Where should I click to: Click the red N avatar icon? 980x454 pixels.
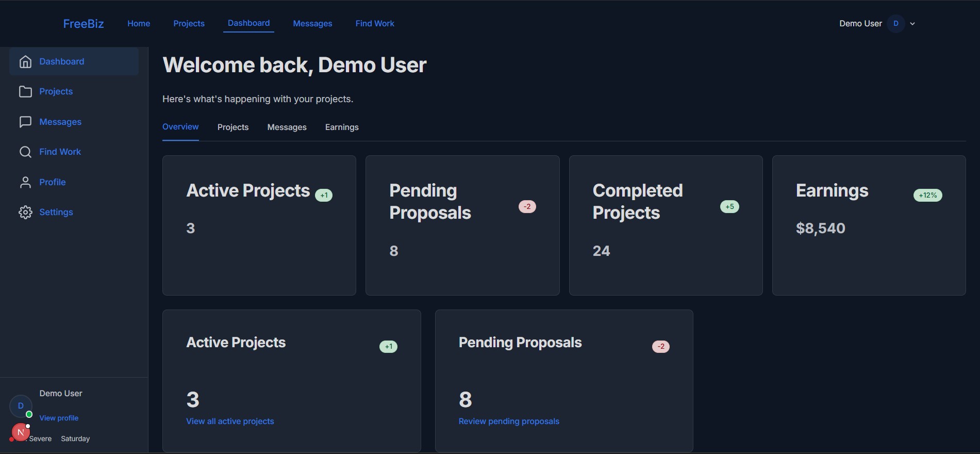tap(21, 432)
